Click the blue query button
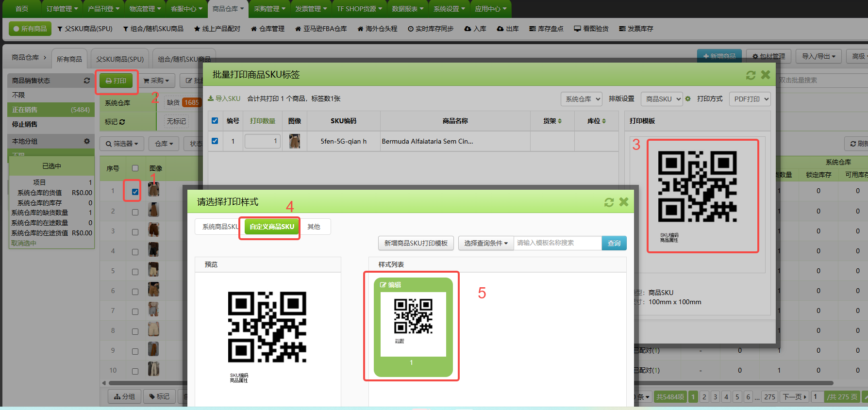Viewport: 868px width, 410px height. pos(614,243)
